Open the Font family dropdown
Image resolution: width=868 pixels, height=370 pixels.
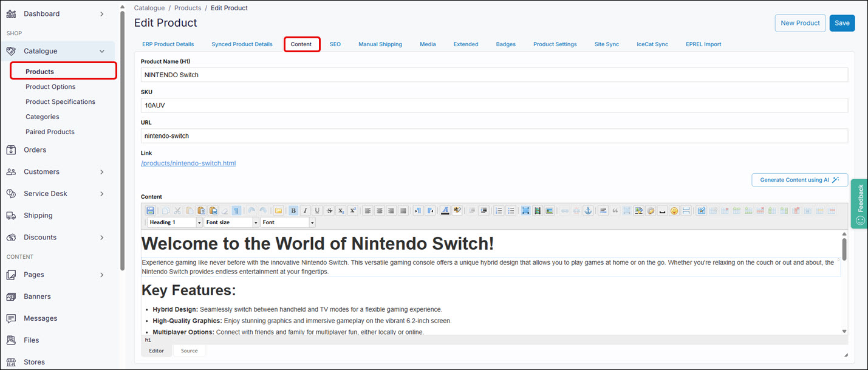tap(287, 222)
